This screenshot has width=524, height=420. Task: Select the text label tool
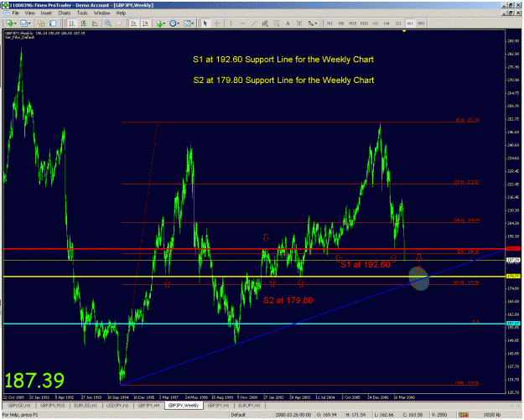[299, 23]
